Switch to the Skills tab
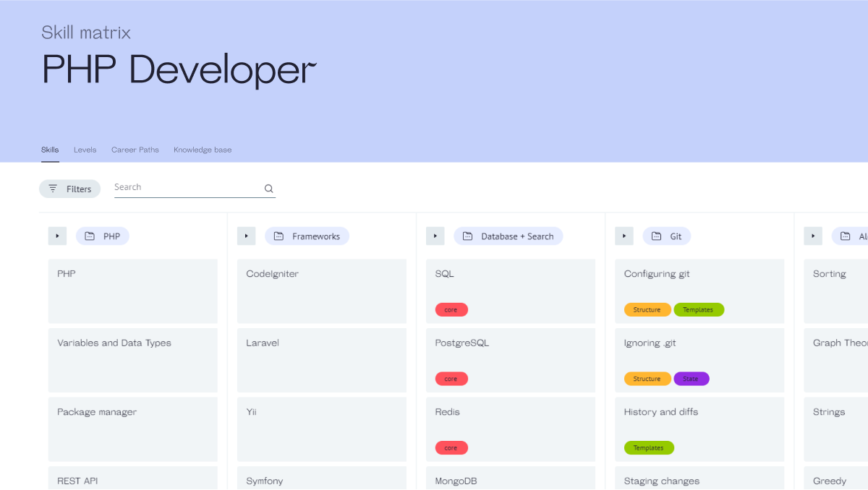 pyautogui.click(x=50, y=150)
